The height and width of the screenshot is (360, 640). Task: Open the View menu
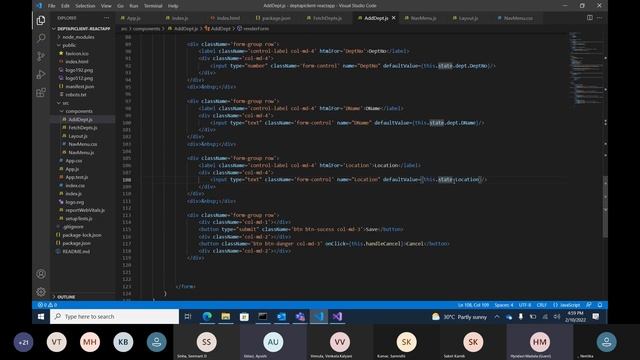[x=106, y=6]
